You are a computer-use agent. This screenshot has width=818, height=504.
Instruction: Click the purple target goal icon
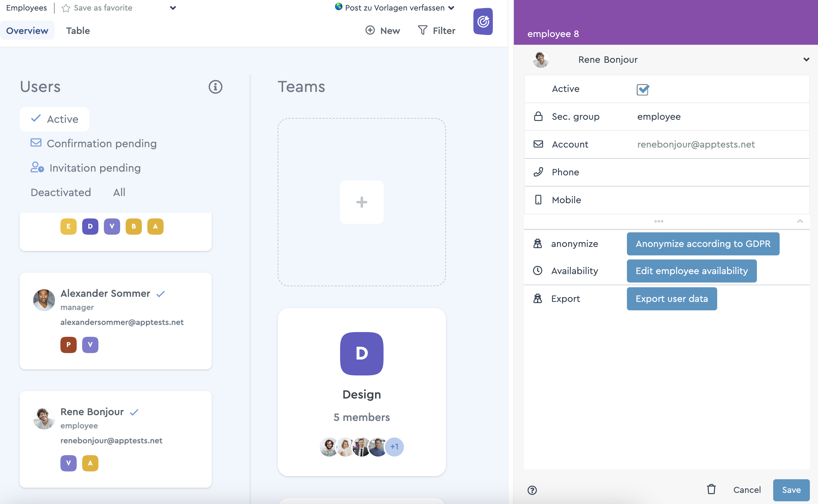pos(483,22)
